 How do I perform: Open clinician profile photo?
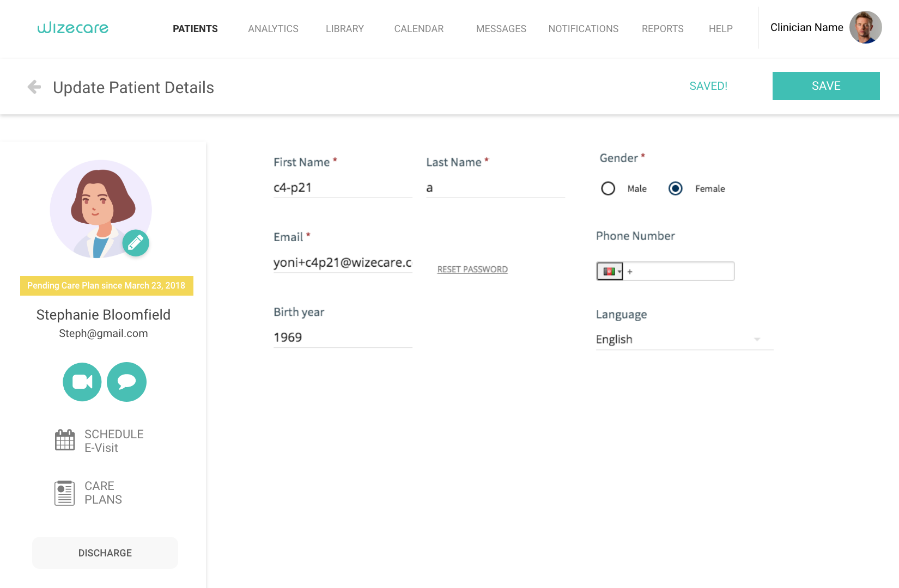coord(865,28)
